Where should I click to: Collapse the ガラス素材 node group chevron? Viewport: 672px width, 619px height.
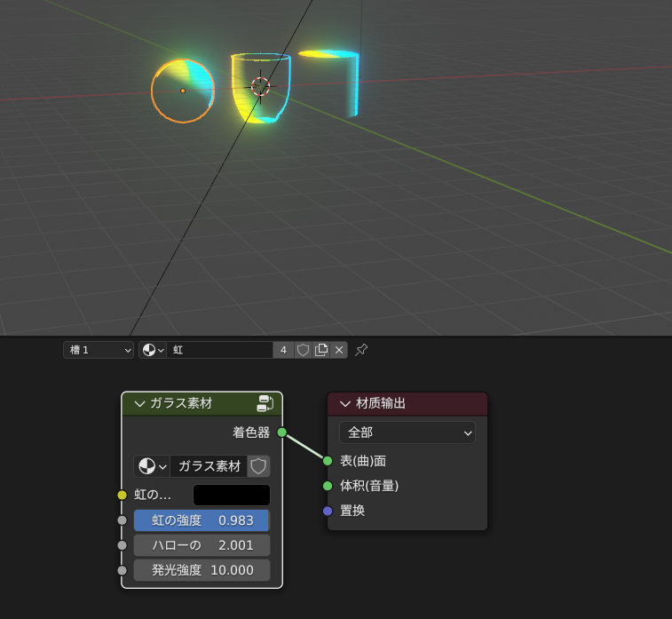(139, 404)
